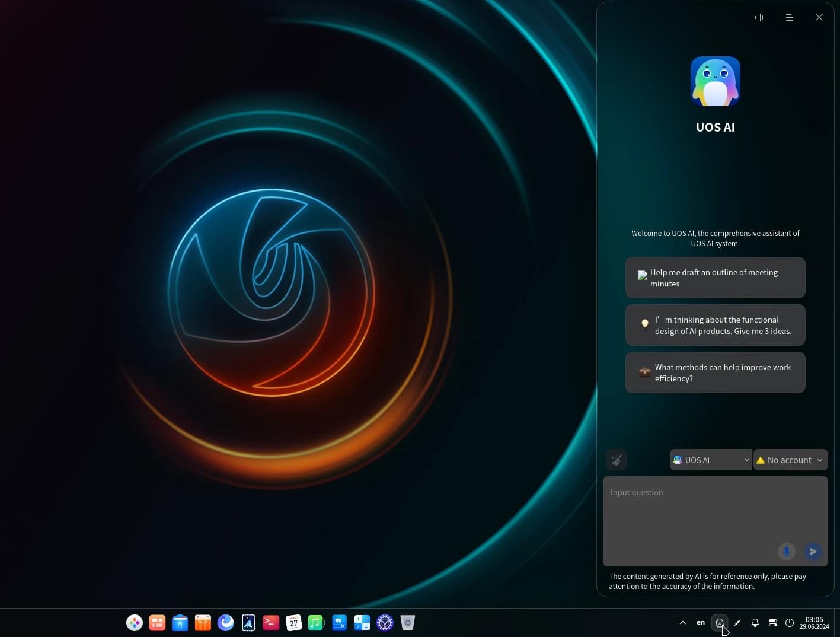This screenshot has width=840, height=637.
Task: Click the 'Welcome to UOS AI' welcome text
Action: click(x=716, y=238)
